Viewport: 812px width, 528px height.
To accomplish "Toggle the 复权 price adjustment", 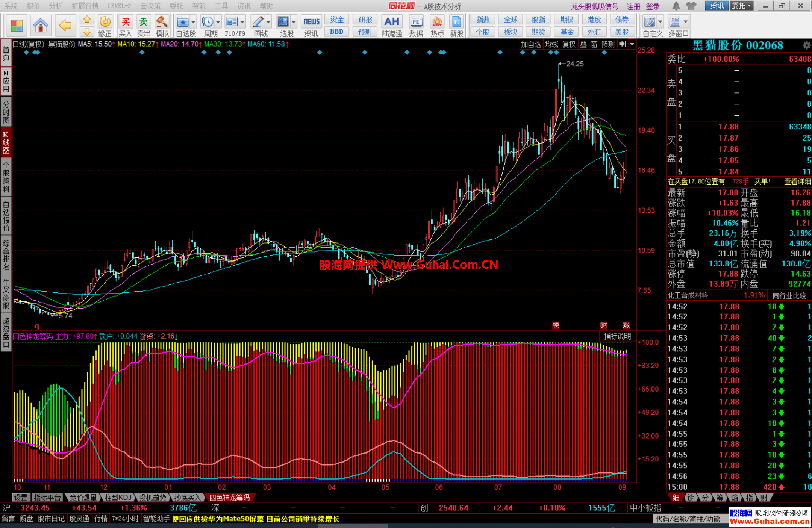I will pos(569,44).
